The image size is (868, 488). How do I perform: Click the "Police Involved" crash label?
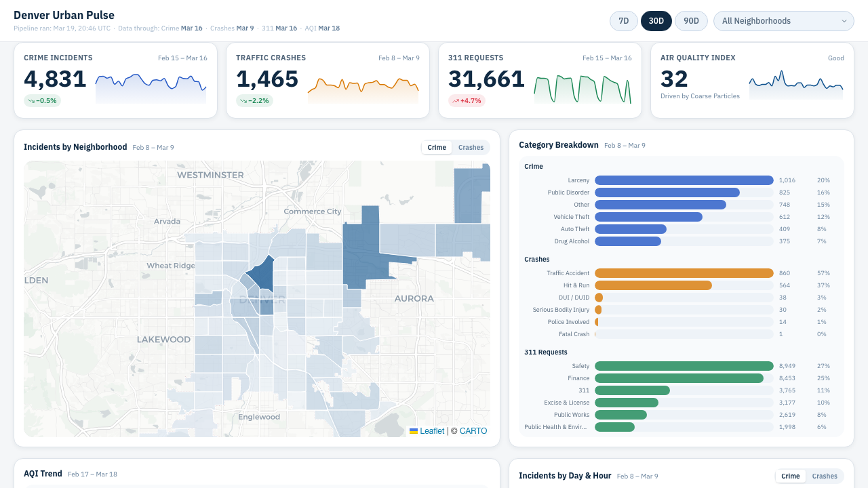pyautogui.click(x=569, y=322)
